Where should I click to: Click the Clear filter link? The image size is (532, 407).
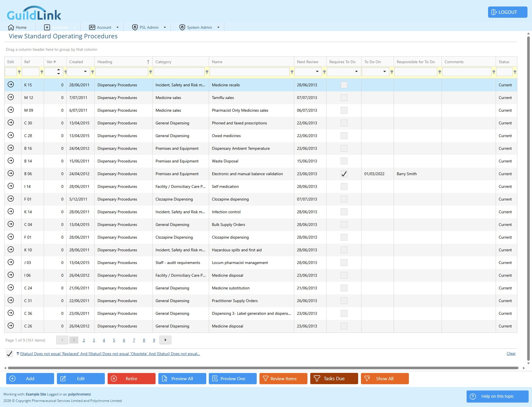coord(511,353)
